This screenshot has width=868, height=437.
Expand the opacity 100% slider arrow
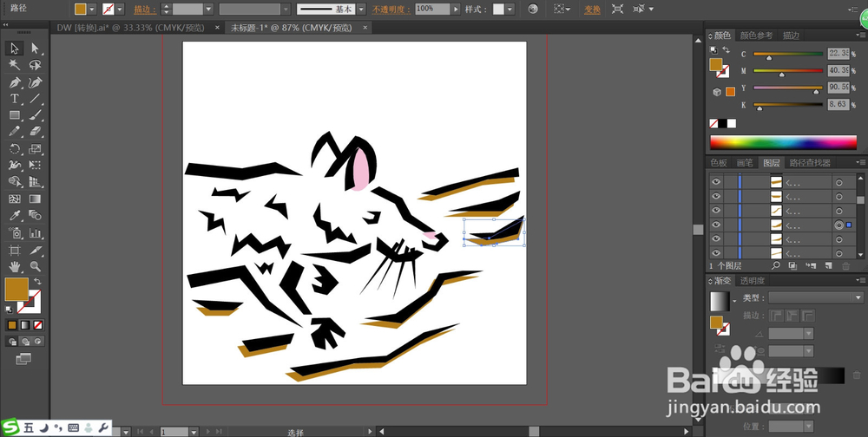tap(457, 10)
